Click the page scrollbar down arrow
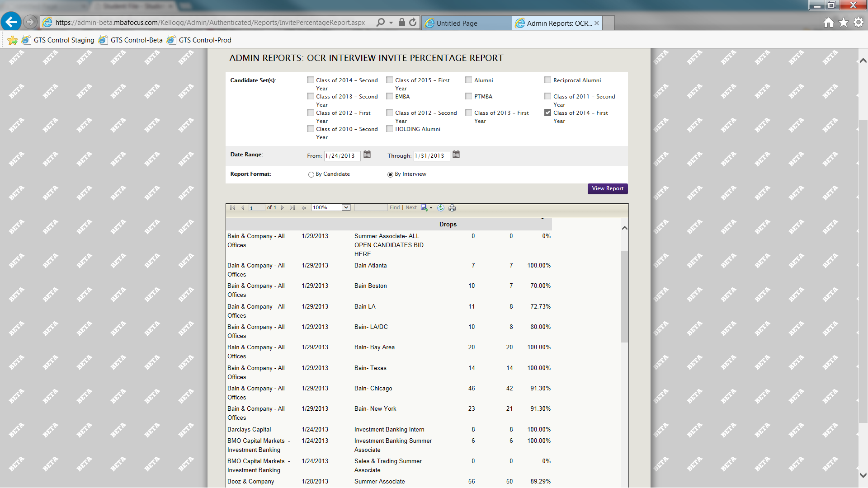The width and height of the screenshot is (868, 488). pos(863,475)
